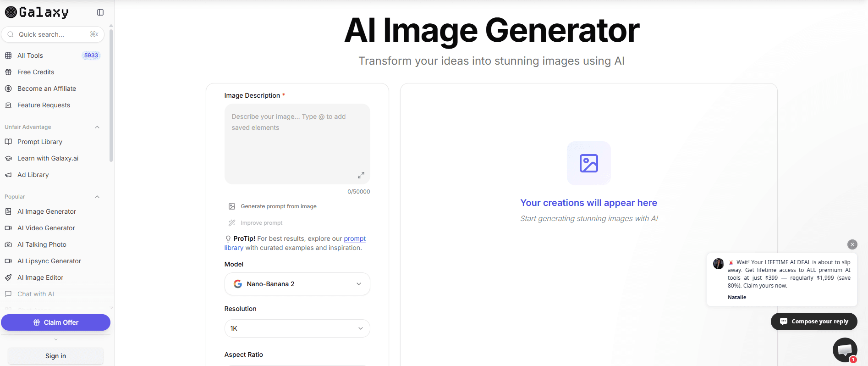Click the Quick search field

pos(53,34)
